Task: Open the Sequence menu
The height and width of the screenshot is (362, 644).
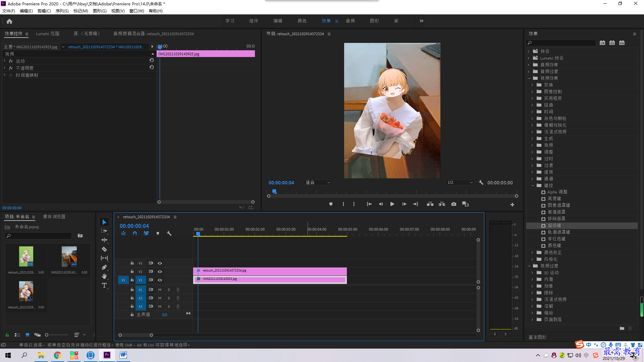Action: tap(62, 11)
